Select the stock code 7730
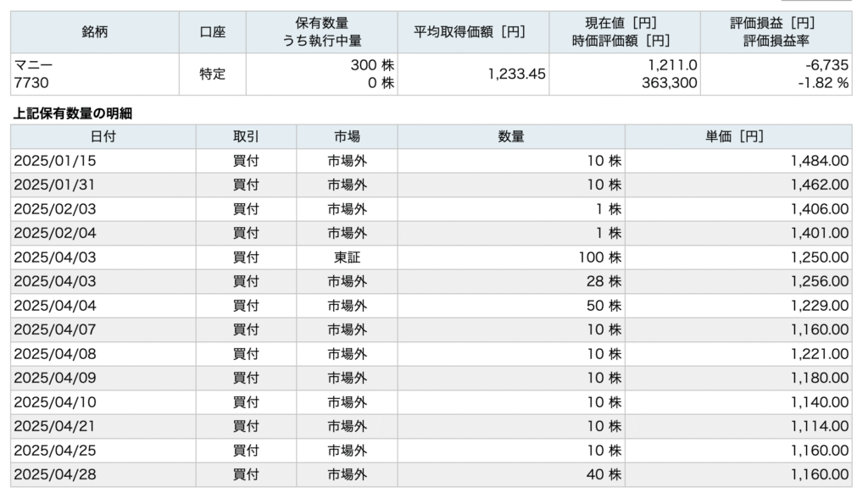868x498 pixels. [31, 83]
